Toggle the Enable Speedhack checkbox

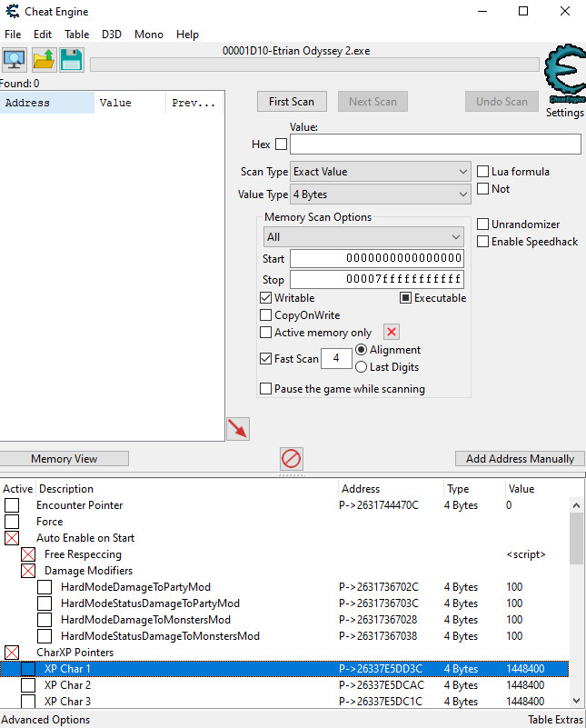pyautogui.click(x=483, y=242)
